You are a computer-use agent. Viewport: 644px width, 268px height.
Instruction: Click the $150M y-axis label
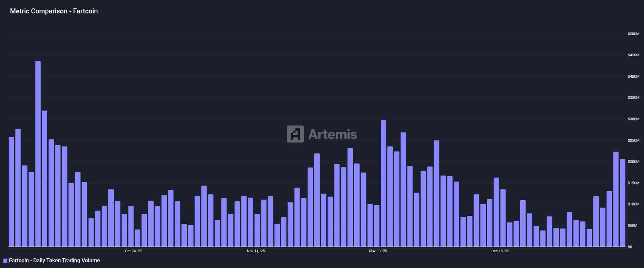click(x=633, y=183)
